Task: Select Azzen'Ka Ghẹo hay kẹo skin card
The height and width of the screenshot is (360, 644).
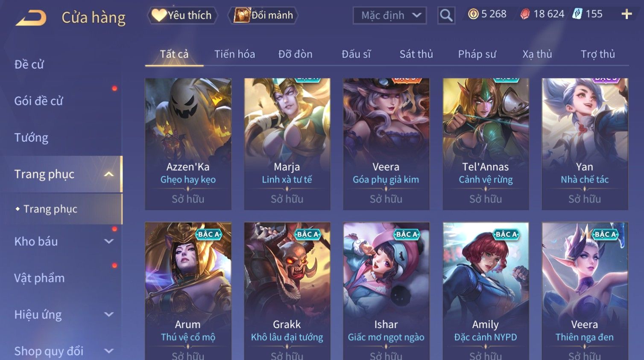Action: (x=188, y=144)
